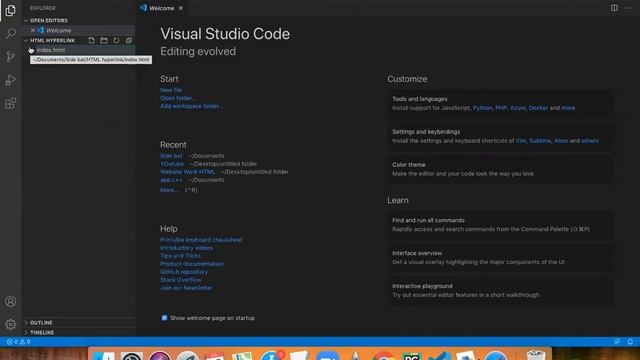
Task: Open Google Chrome from the Dock
Action: [383, 355]
